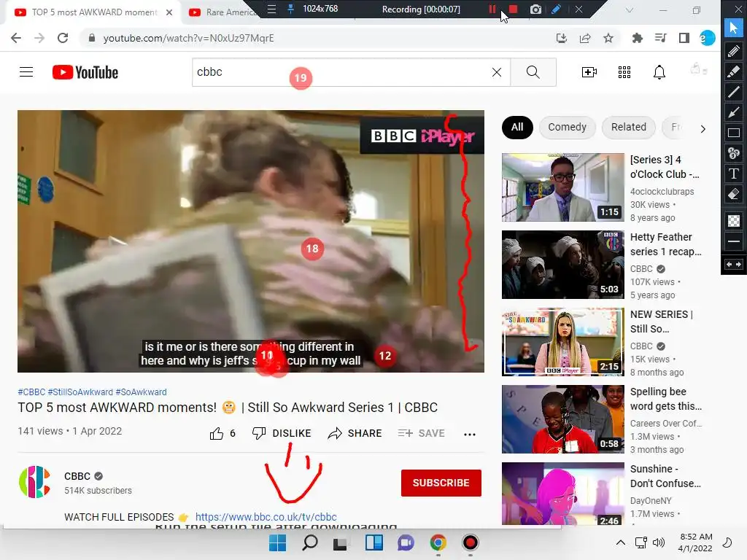Select the straight line drawing tool
This screenshot has height=560, width=747.
click(x=734, y=91)
